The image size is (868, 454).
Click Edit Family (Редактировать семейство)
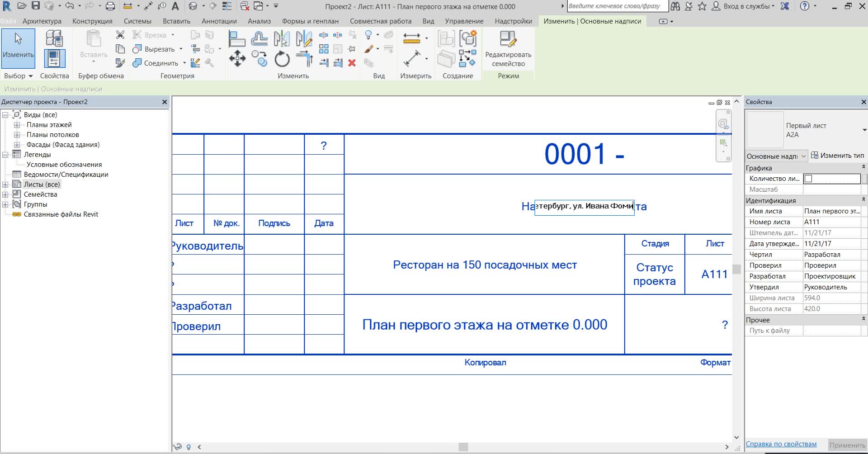[x=508, y=49]
